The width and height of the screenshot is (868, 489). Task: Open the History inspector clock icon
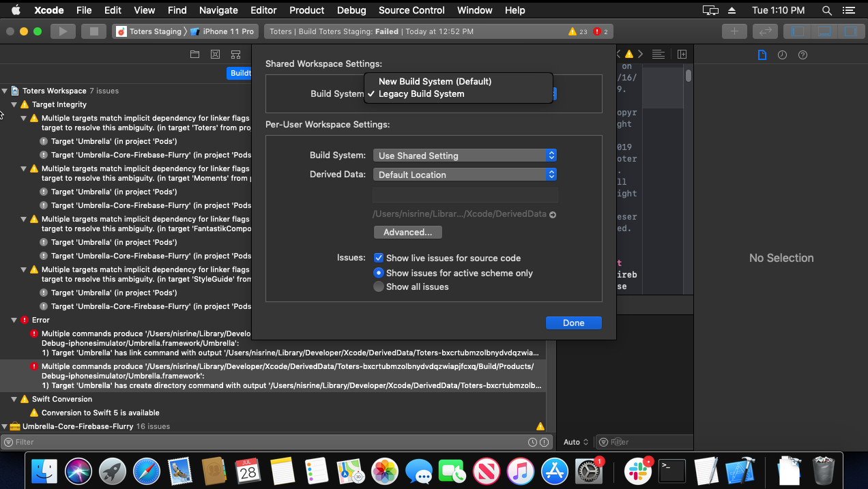pyautogui.click(x=783, y=55)
